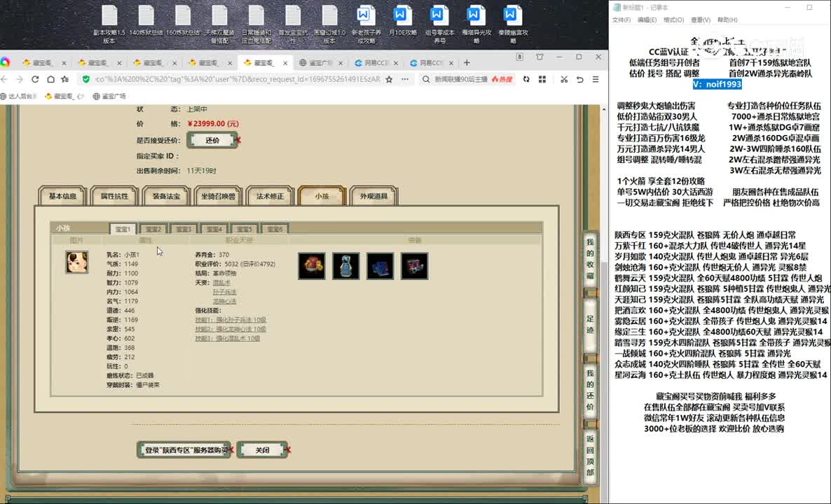Select the 宝宝6 sub-tab
The image size is (831, 504).
[275, 229]
